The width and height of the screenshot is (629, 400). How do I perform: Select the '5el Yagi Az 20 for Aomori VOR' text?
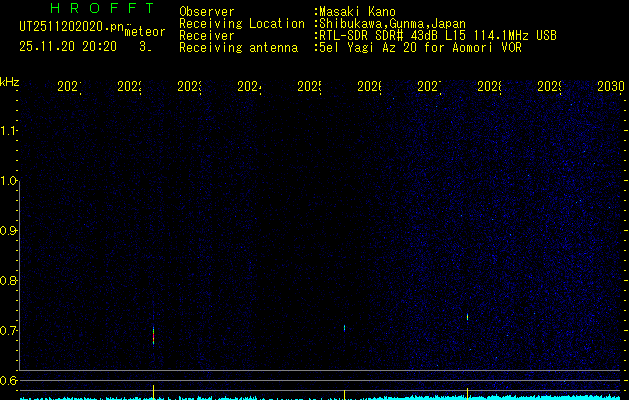pyautogui.click(x=420, y=48)
